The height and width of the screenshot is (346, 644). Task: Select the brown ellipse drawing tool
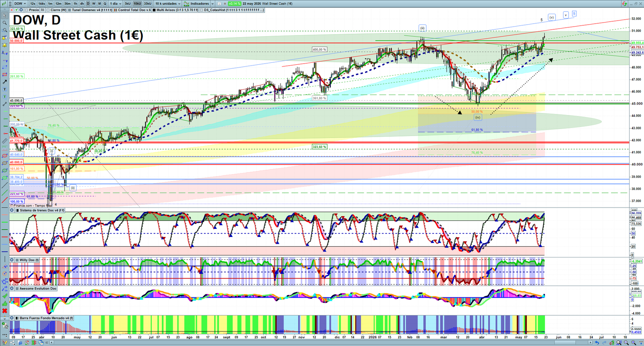coord(5,163)
